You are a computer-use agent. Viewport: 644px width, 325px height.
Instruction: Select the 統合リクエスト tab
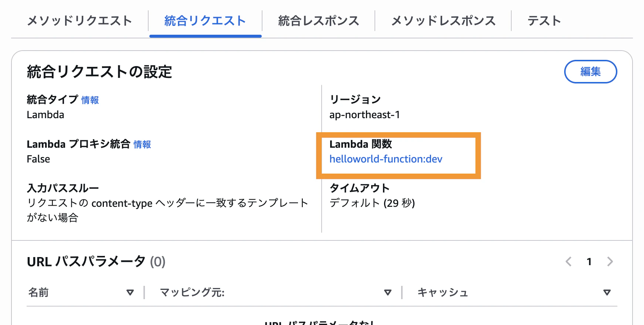click(205, 21)
